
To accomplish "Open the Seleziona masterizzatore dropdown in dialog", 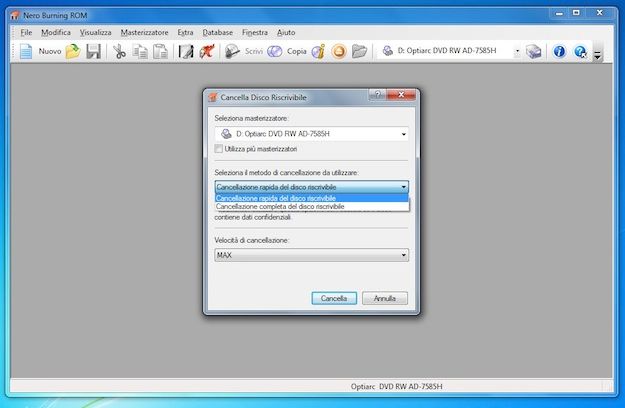I will 403,134.
